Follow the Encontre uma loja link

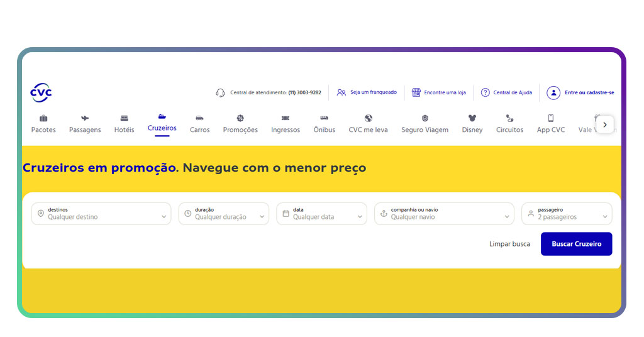tap(445, 92)
